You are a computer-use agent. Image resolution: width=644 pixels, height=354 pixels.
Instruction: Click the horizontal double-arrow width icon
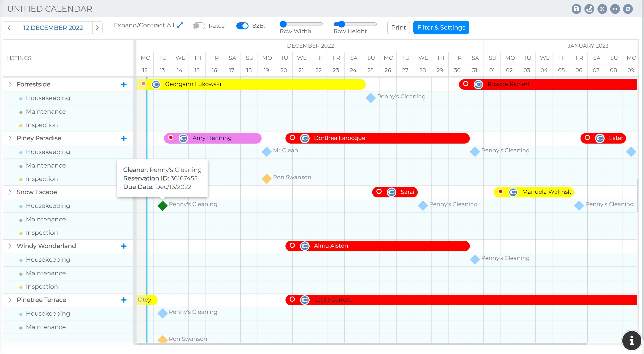[615, 9]
